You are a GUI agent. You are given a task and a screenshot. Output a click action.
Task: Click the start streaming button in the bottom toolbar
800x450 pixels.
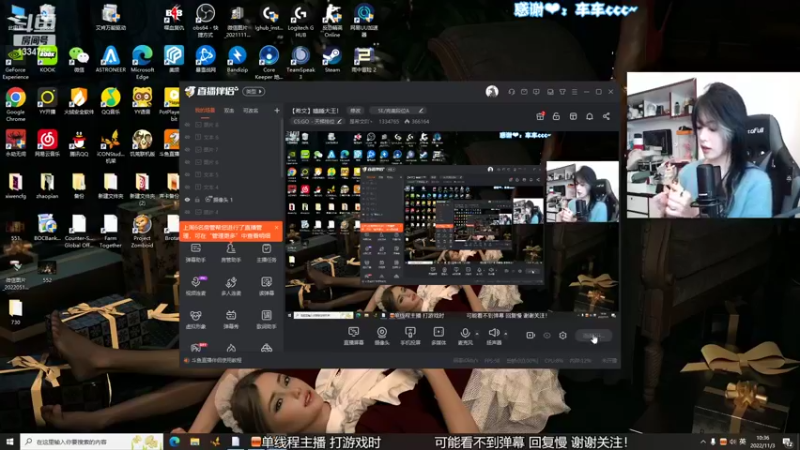point(593,336)
